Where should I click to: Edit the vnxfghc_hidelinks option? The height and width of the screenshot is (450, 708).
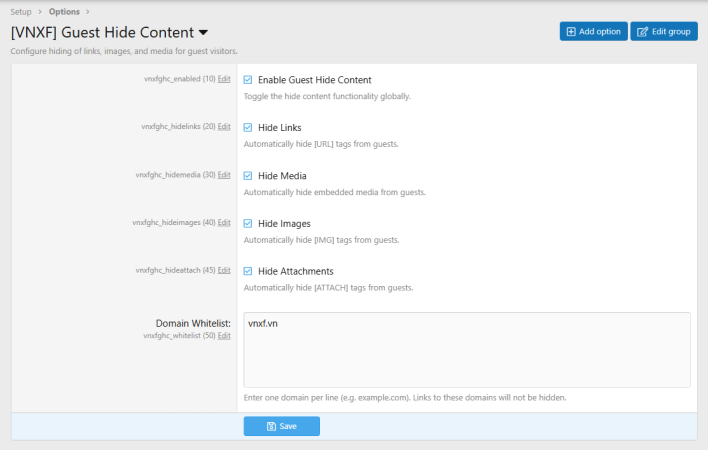(x=224, y=127)
